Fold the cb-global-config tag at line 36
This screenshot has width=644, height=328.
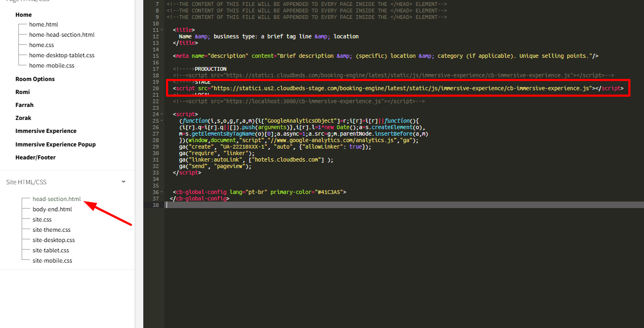pyautogui.click(x=162, y=192)
